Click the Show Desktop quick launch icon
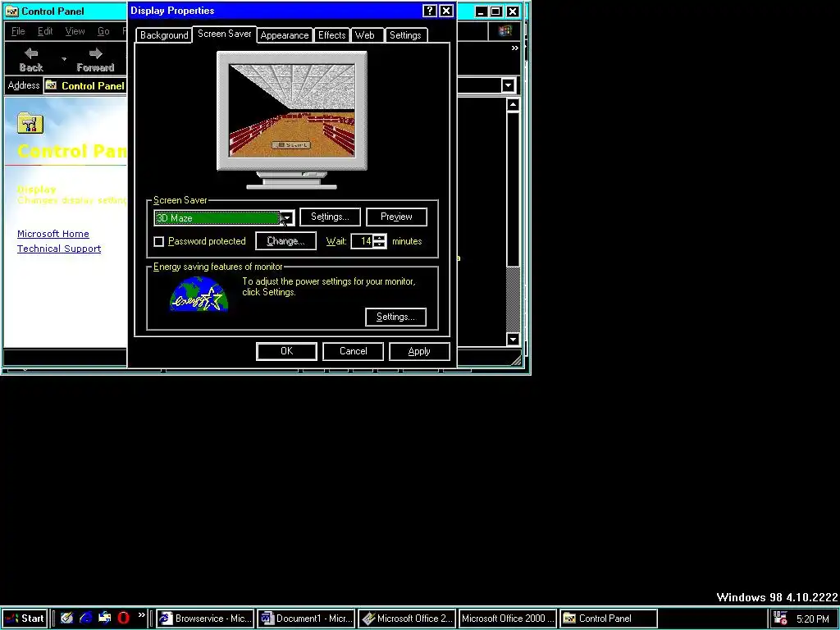 (x=66, y=619)
